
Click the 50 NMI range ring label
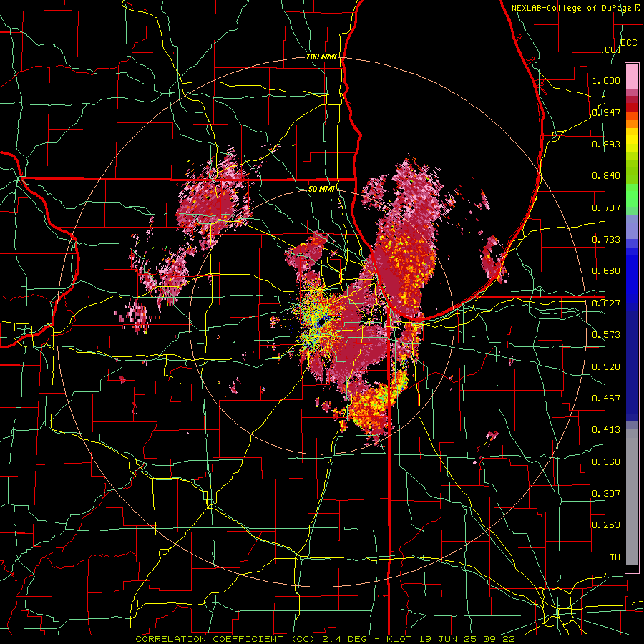(x=321, y=189)
